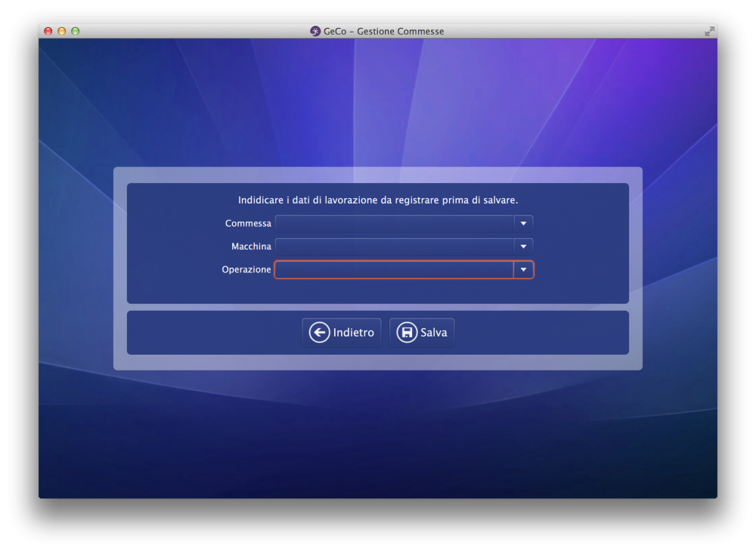The width and height of the screenshot is (756, 552).
Task: Open the Commessa dropdown arrow
Action: tap(523, 223)
